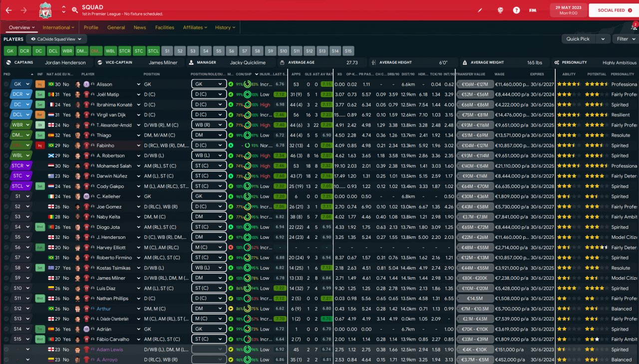Switch to the News tab

140,27
